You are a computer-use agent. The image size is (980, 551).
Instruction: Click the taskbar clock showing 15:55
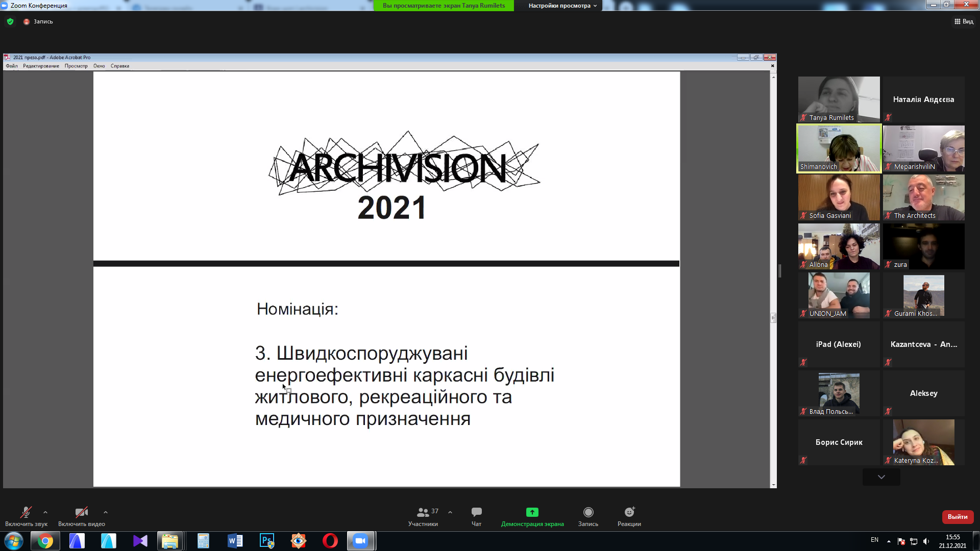pos(952,541)
